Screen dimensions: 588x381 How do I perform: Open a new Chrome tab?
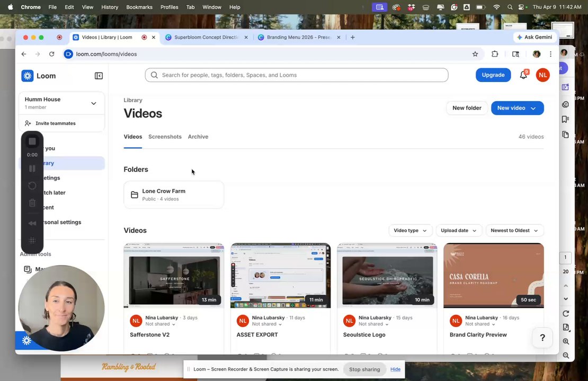point(352,37)
